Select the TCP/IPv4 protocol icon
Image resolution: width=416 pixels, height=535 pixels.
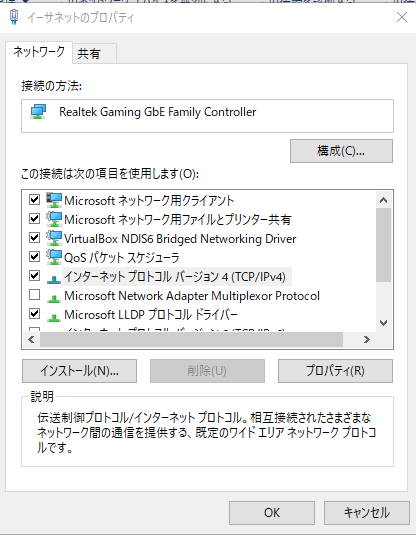coord(54,279)
